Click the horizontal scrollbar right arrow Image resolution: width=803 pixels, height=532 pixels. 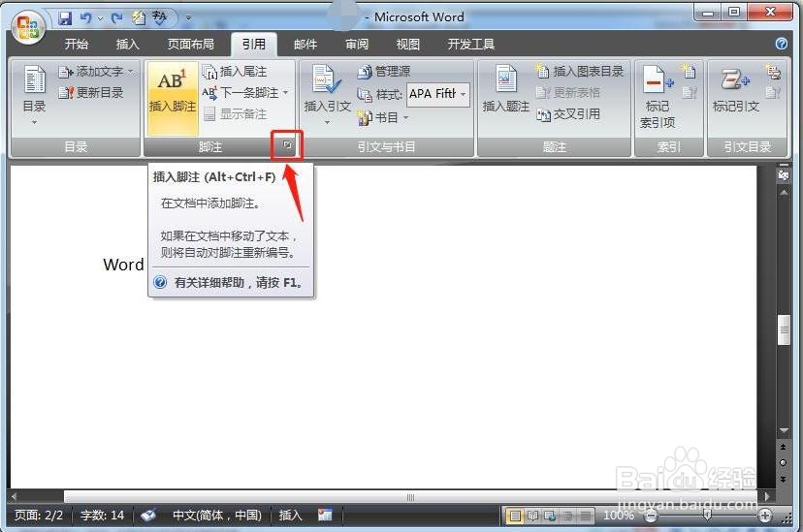coord(766,496)
